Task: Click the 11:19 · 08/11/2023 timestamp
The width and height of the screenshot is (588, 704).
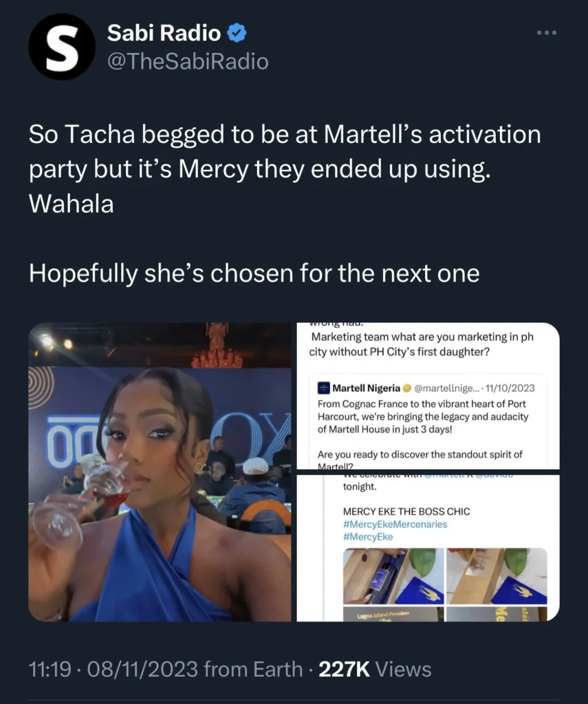Action: click(x=113, y=669)
